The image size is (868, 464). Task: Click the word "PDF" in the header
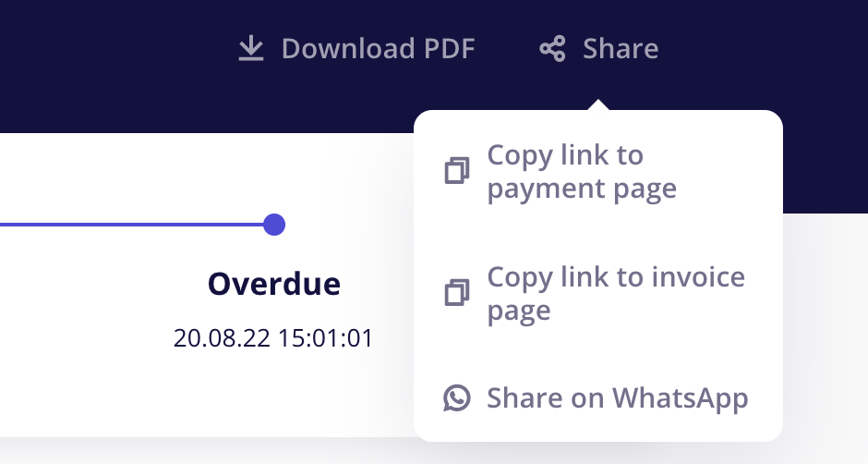(450, 49)
